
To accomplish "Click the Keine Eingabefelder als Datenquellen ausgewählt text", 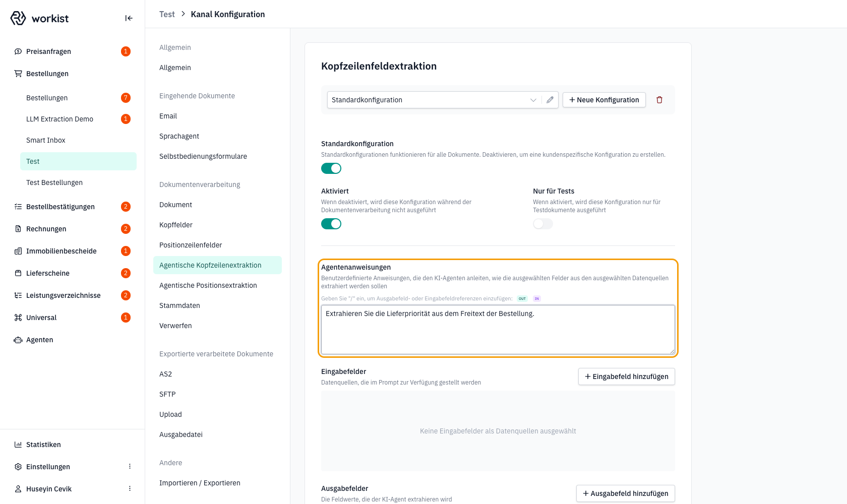I will (498, 431).
